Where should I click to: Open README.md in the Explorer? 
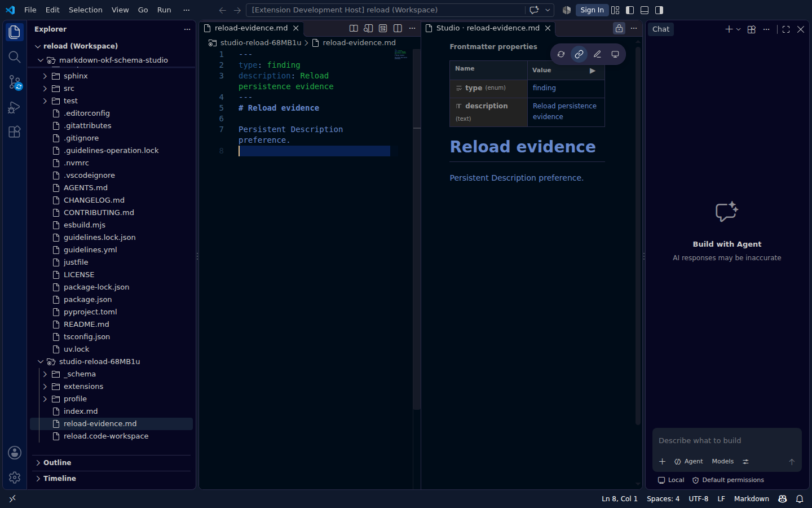pyautogui.click(x=86, y=325)
